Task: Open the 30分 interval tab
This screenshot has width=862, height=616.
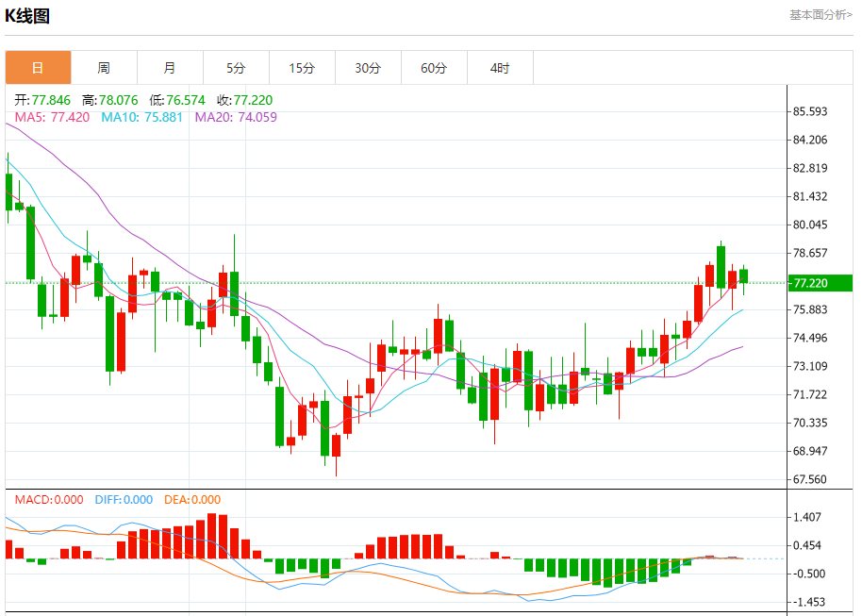Action: click(x=368, y=68)
